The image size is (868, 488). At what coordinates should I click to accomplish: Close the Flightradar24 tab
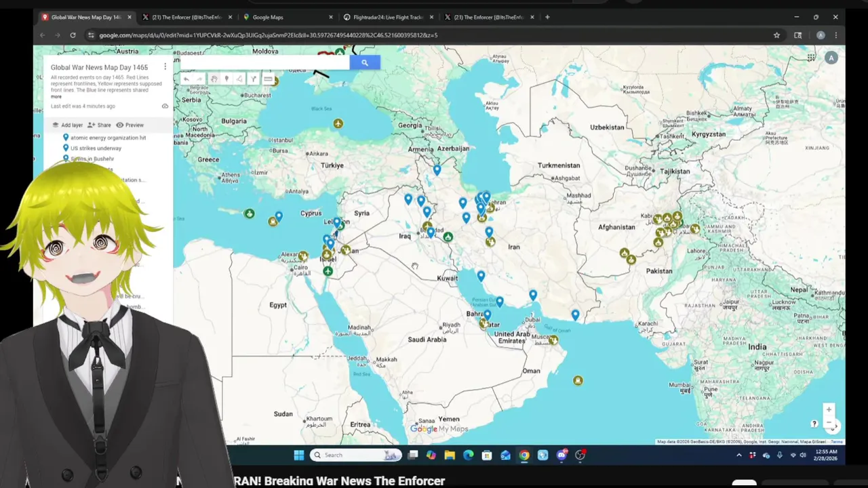(431, 17)
